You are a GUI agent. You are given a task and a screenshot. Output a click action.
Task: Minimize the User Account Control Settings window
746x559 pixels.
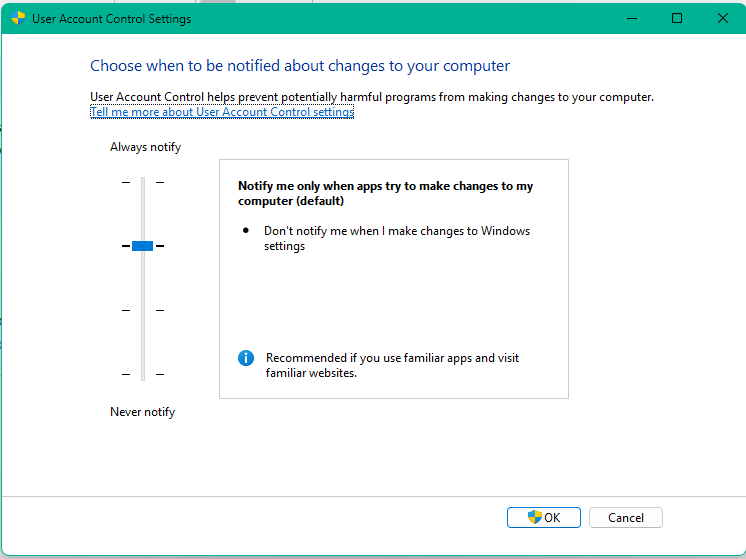coord(631,18)
